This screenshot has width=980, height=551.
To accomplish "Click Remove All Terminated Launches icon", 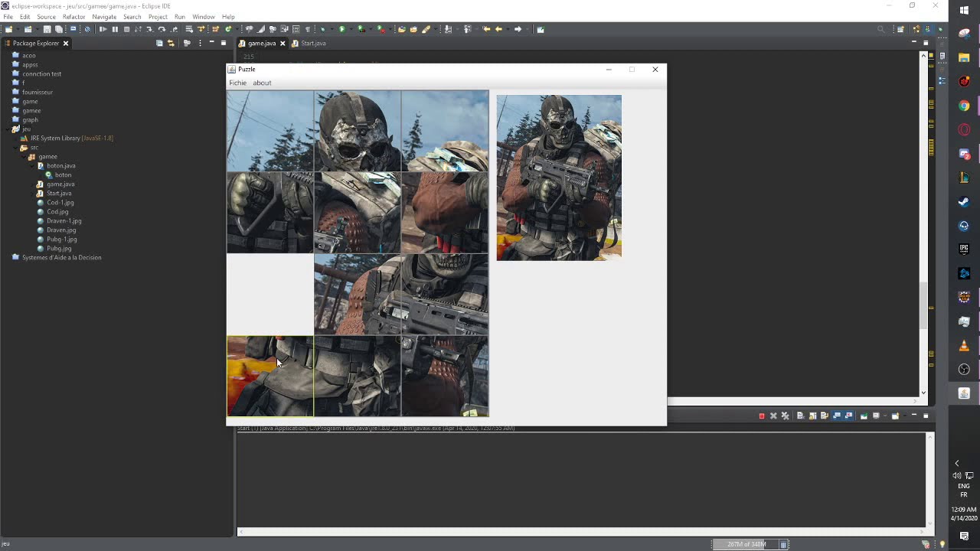I will [785, 416].
